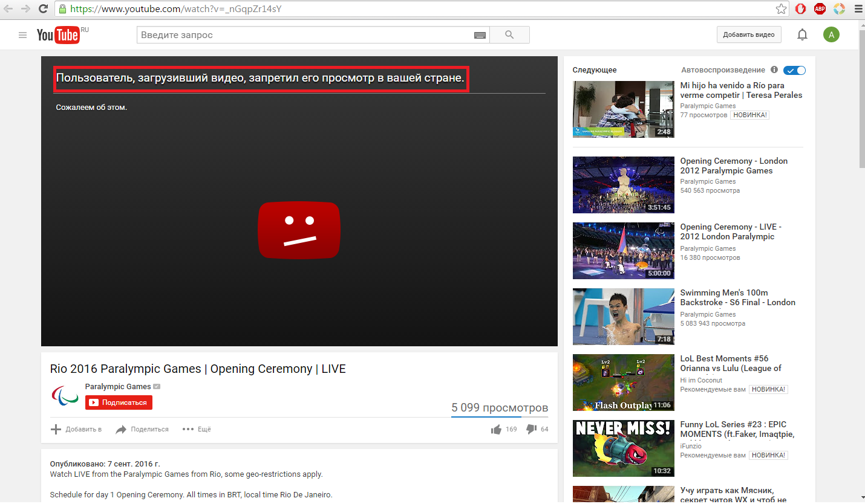
Task: Open the Opera extension icon
Action: [800, 9]
